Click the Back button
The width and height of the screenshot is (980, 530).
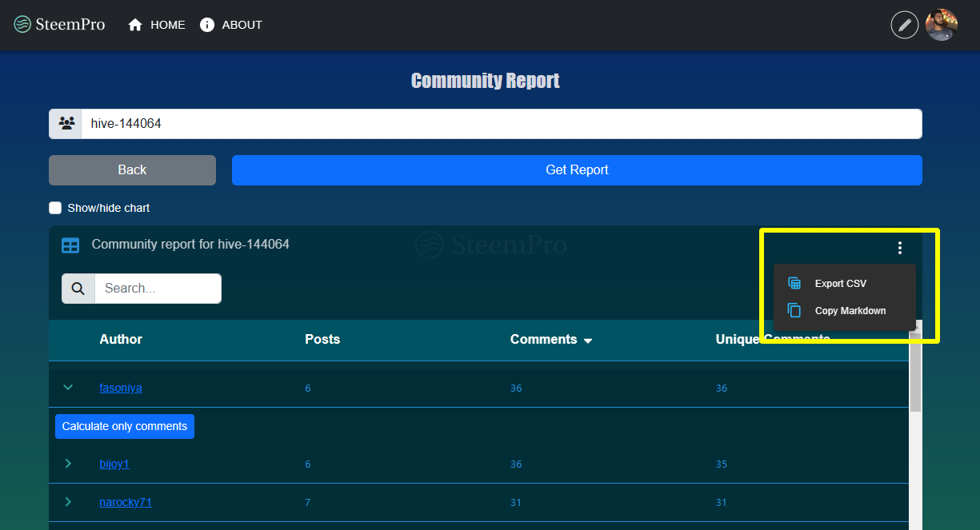point(132,170)
